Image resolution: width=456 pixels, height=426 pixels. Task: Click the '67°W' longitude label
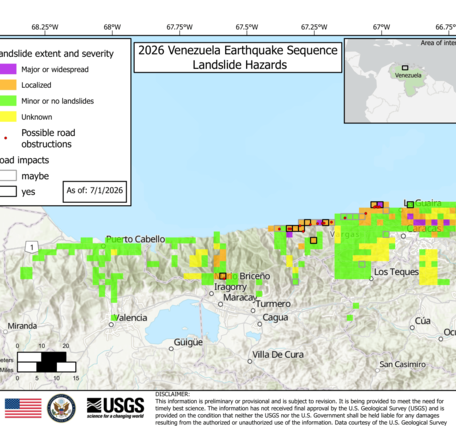tap(381, 27)
